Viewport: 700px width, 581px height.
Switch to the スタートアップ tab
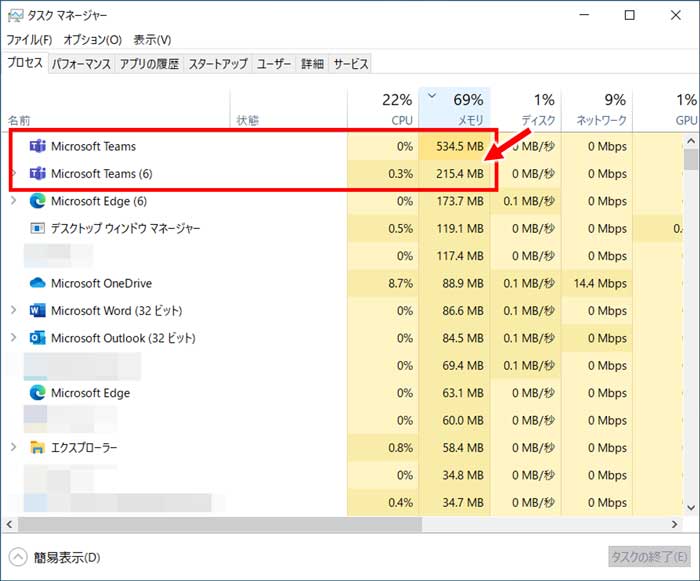pos(218,64)
